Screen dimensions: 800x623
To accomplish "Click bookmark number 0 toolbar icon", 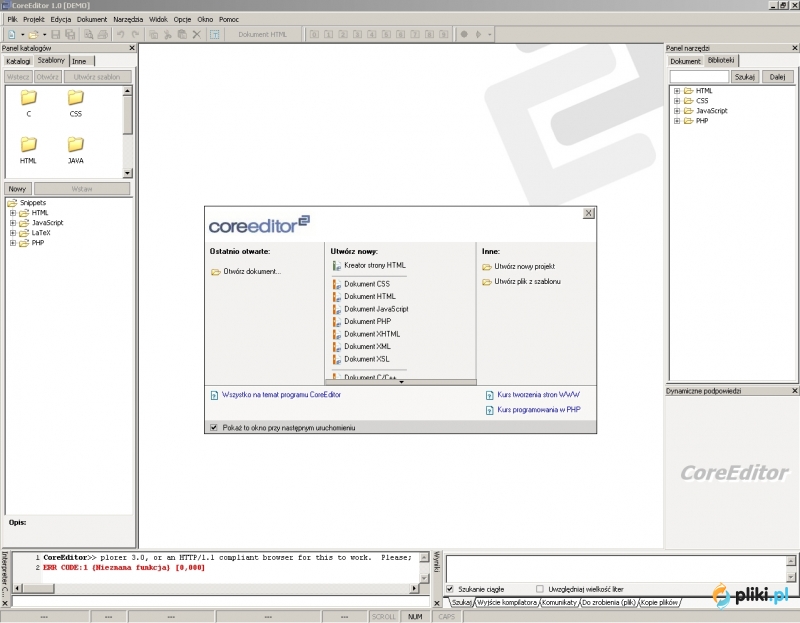I will click(314, 35).
